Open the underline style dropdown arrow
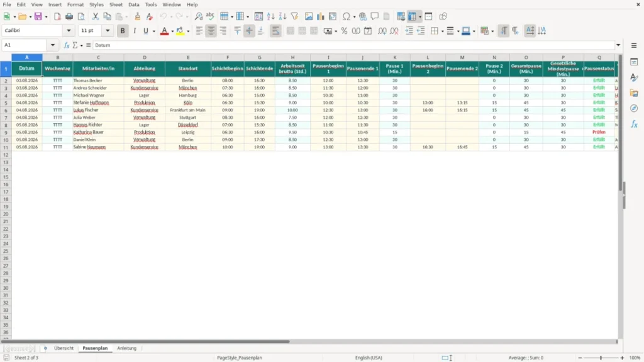The width and height of the screenshot is (644, 362). [x=154, y=31]
